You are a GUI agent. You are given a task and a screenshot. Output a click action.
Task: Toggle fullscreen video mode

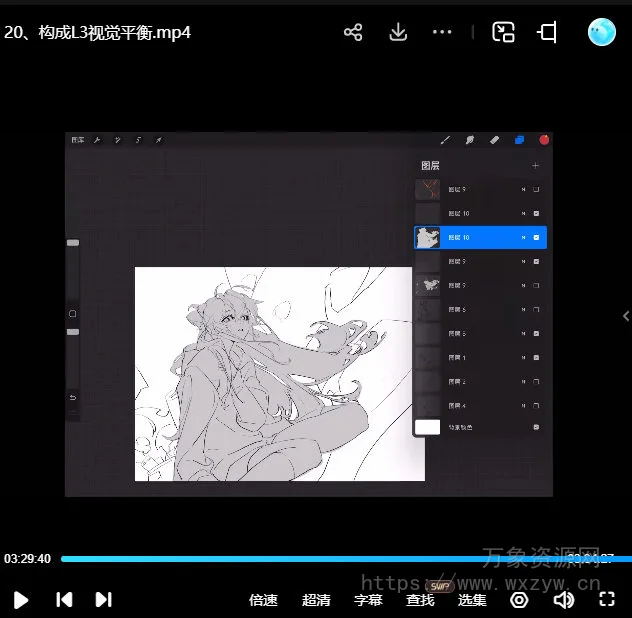[x=606, y=599]
